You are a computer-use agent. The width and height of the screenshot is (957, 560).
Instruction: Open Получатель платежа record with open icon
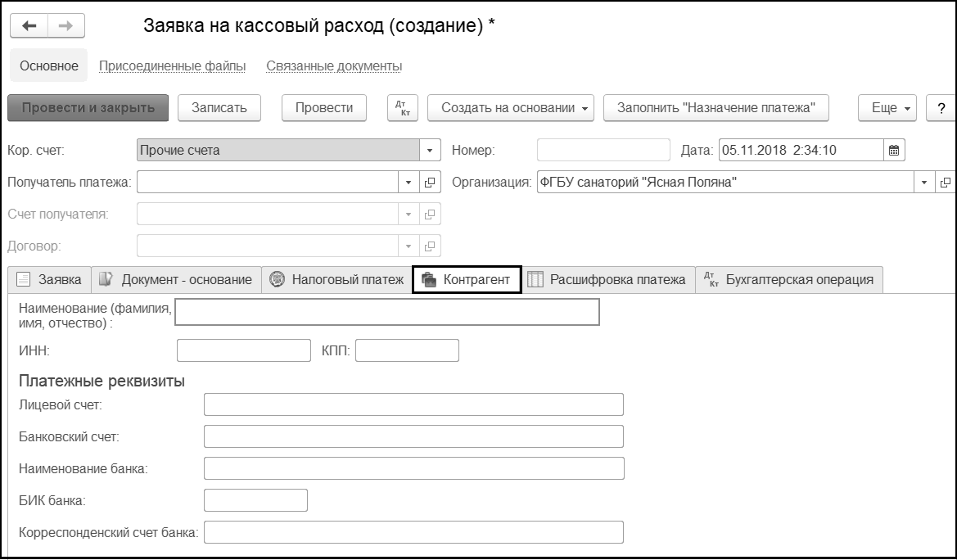[x=431, y=183]
